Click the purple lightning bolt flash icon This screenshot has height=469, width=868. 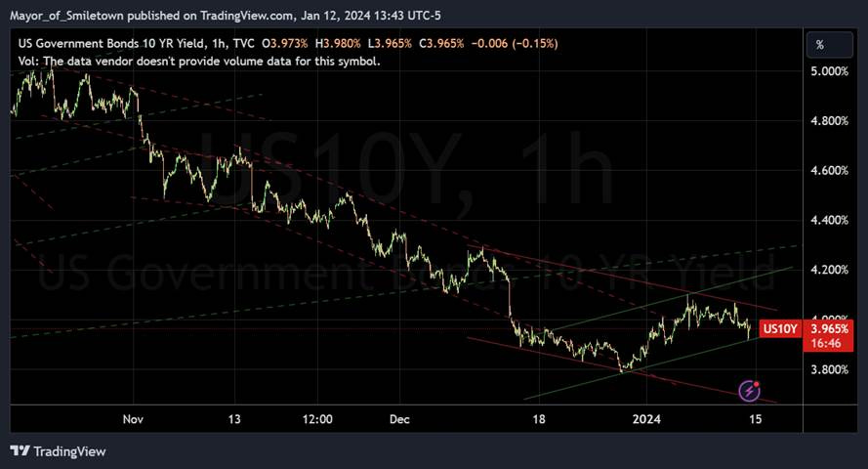click(750, 391)
